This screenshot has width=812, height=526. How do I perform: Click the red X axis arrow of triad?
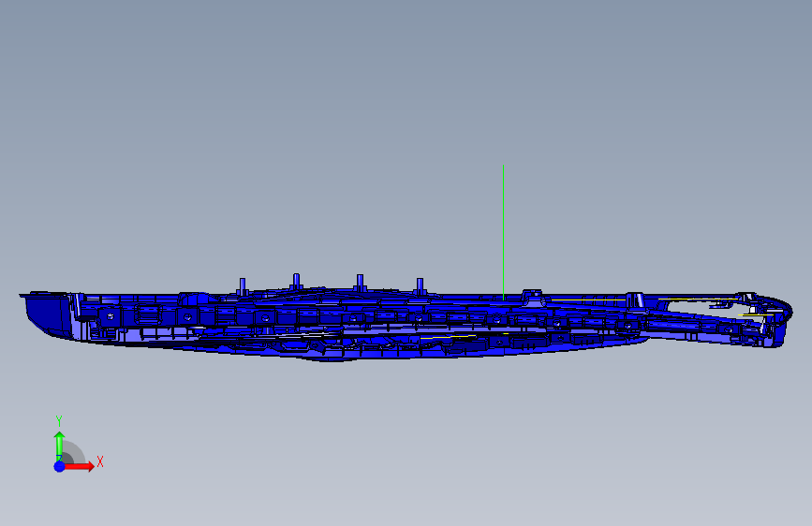(x=79, y=466)
